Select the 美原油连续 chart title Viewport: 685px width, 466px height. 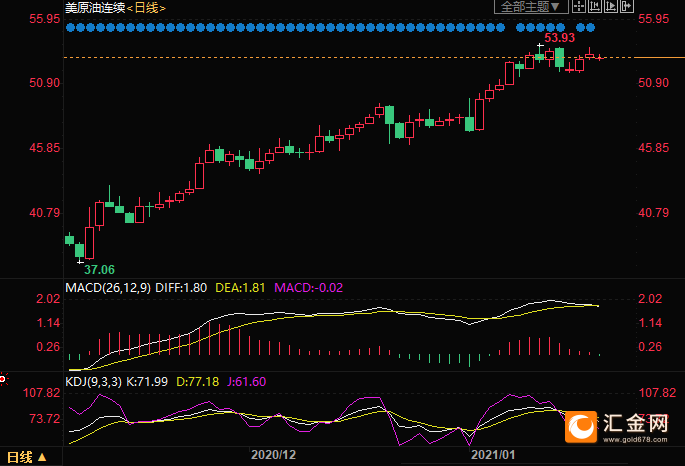[x=95, y=7]
